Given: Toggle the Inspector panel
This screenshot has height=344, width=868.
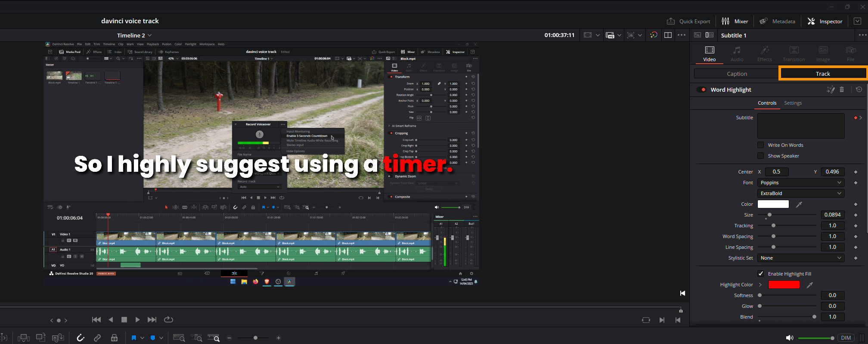Looking at the screenshot, I should coord(825,21).
